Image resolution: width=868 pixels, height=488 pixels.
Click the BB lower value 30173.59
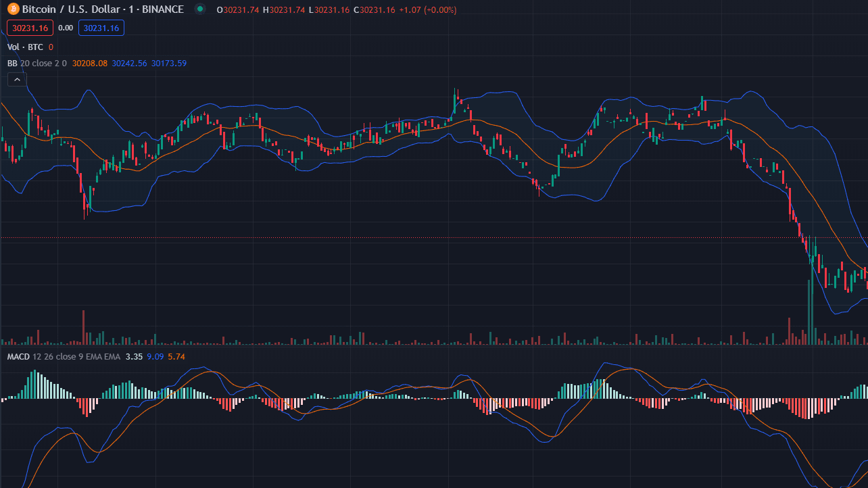168,63
